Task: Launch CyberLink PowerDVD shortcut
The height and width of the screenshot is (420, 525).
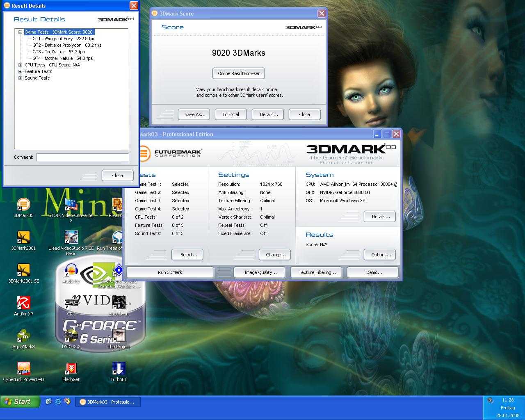Action: [x=23, y=371]
